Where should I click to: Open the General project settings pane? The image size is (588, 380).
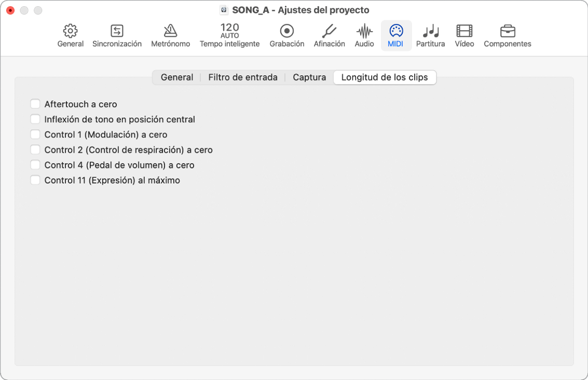pos(70,36)
